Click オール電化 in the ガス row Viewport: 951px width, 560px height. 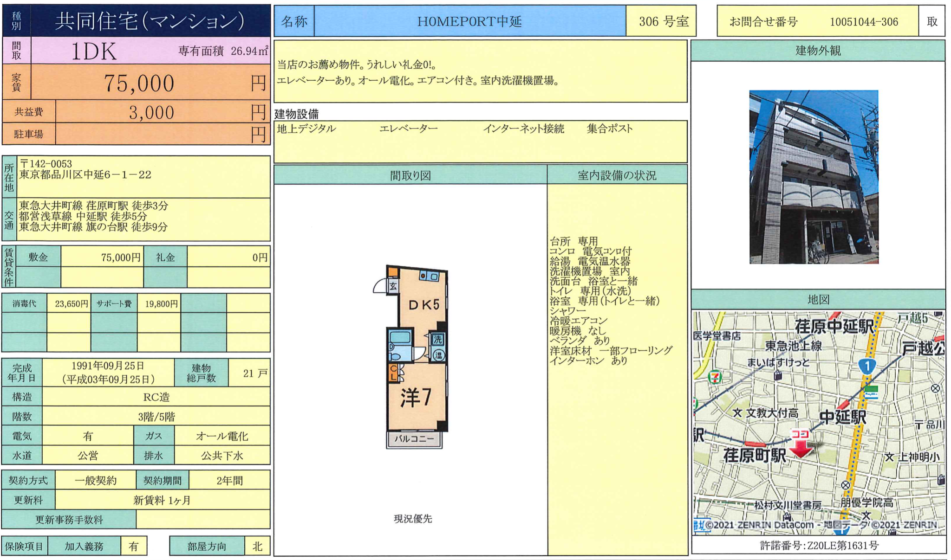pos(222,436)
